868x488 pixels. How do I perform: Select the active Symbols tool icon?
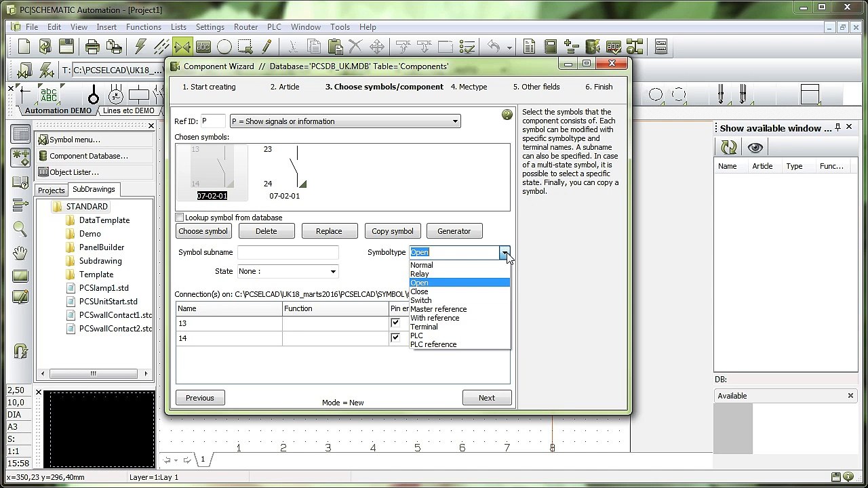[182, 47]
